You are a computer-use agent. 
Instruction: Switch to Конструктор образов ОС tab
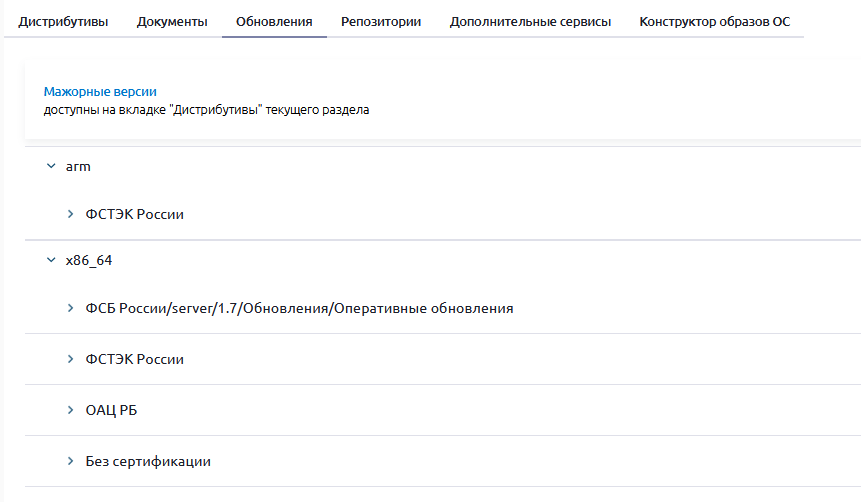[714, 21]
